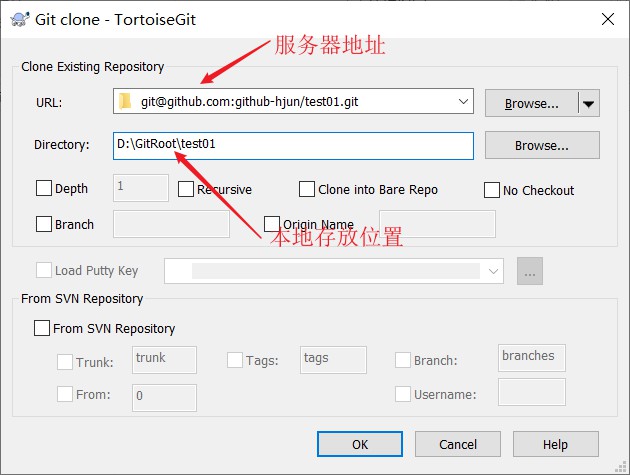Enable the Origin Name checkbox
This screenshot has height=475, width=630.
click(272, 224)
